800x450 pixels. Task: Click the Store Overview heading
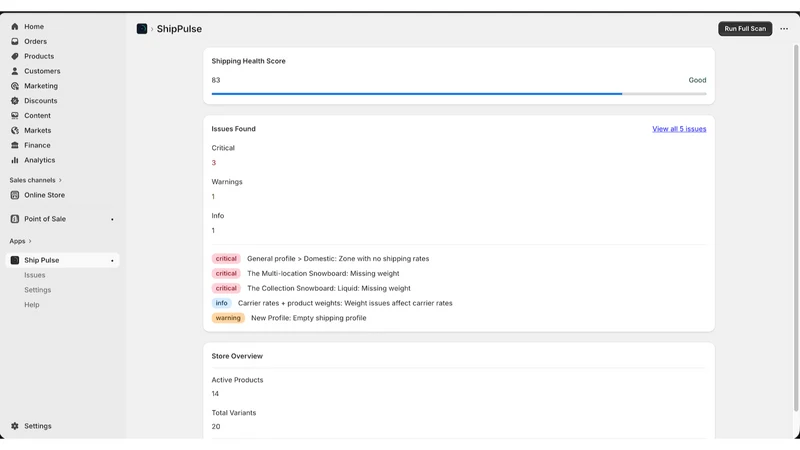[x=237, y=356]
